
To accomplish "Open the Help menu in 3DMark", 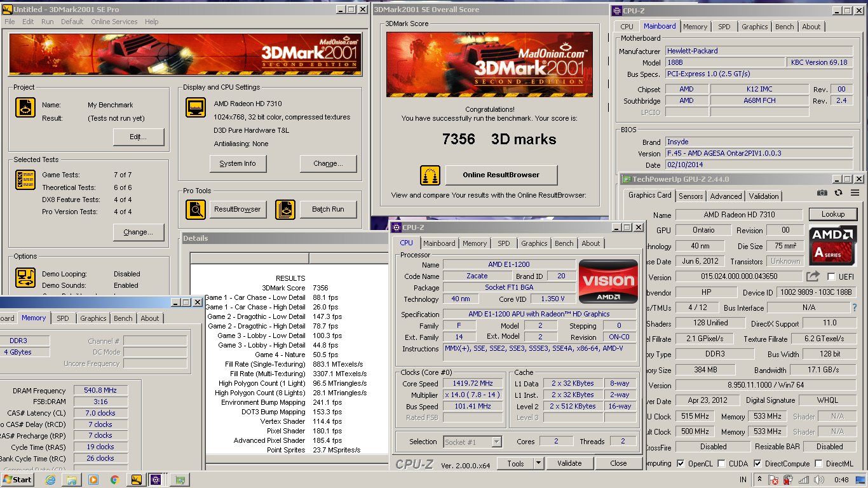I will [x=151, y=22].
